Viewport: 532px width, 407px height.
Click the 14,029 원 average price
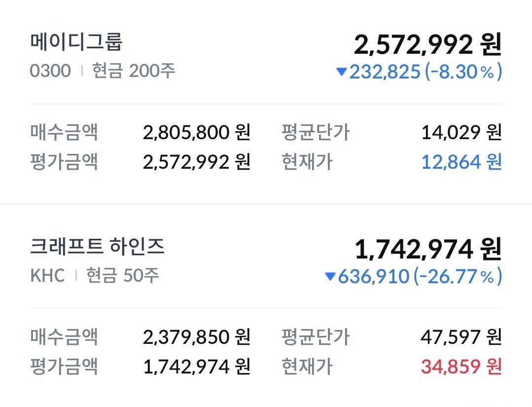coord(461,132)
